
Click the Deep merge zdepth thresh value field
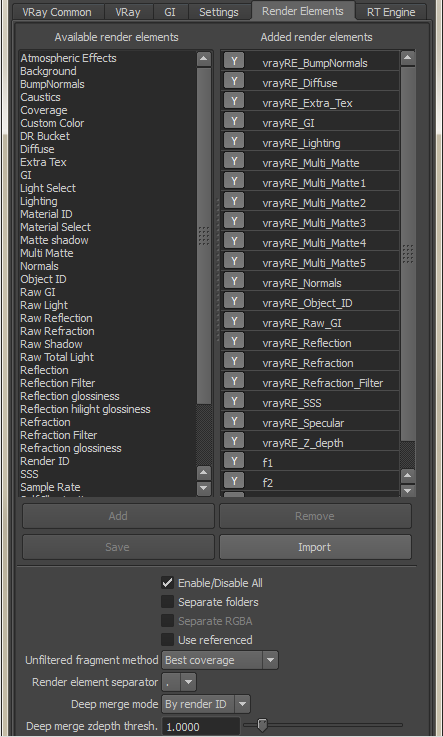[x=201, y=727]
